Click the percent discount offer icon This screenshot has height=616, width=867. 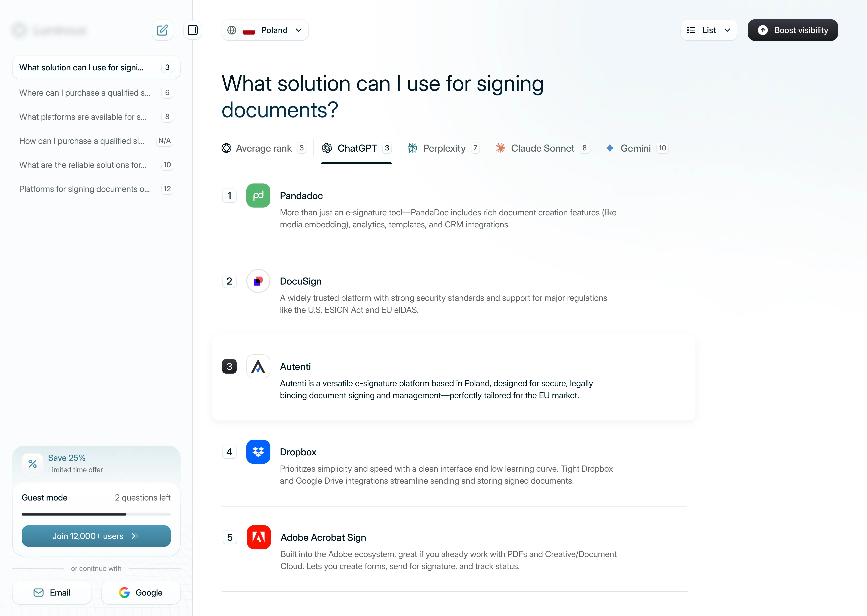tap(33, 464)
